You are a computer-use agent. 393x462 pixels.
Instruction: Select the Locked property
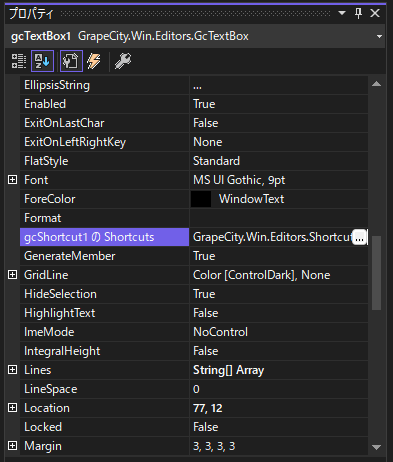click(105, 427)
